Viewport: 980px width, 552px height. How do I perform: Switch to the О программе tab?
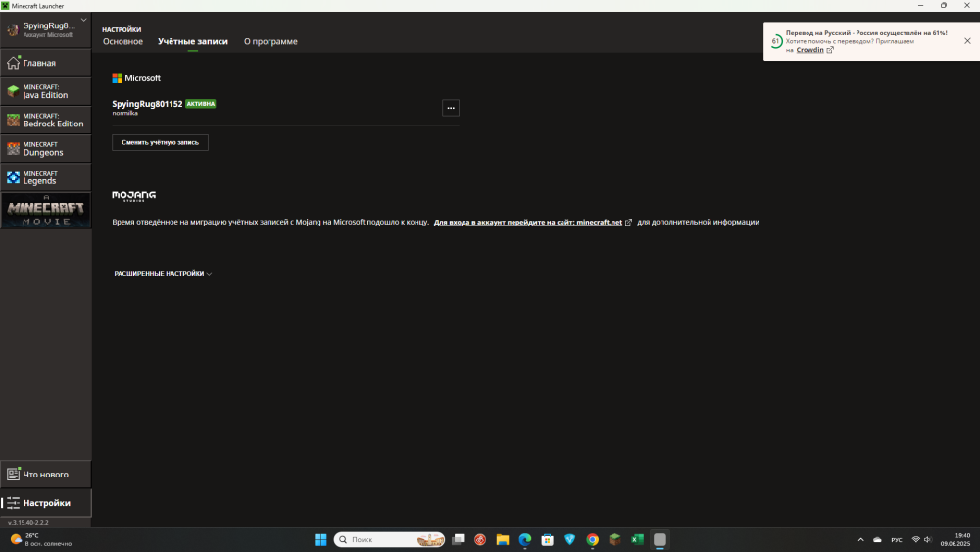[270, 42]
